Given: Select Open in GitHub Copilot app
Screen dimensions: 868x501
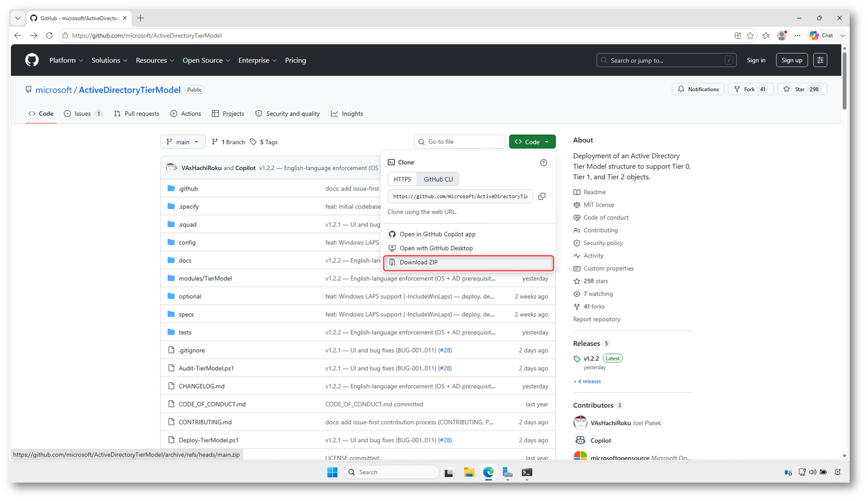Looking at the screenshot, I should click(x=469, y=234).
